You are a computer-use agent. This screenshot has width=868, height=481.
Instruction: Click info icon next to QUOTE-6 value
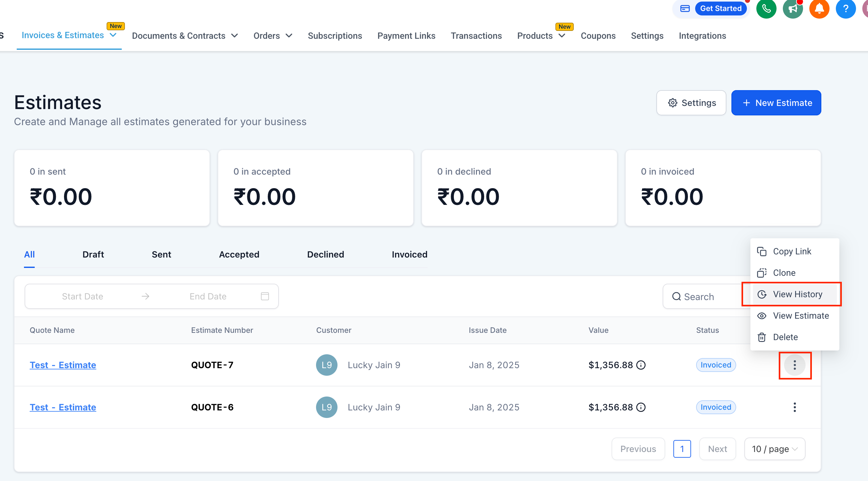point(641,407)
